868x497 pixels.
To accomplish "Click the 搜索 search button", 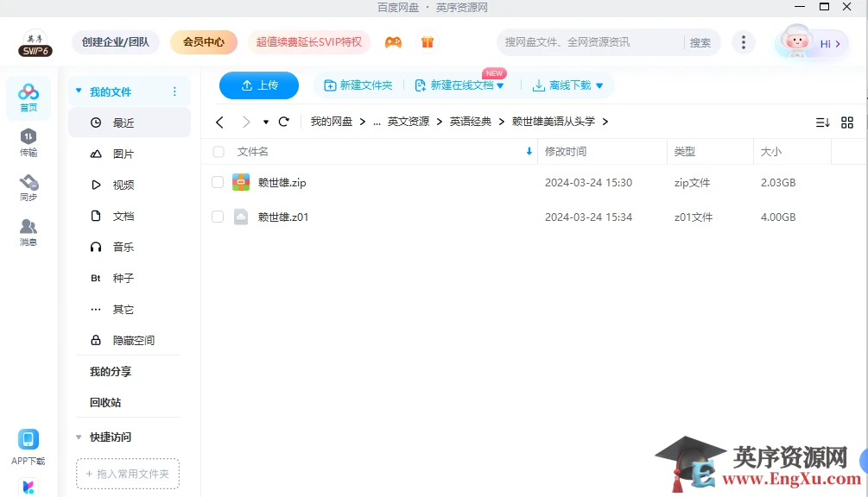I will coord(700,42).
